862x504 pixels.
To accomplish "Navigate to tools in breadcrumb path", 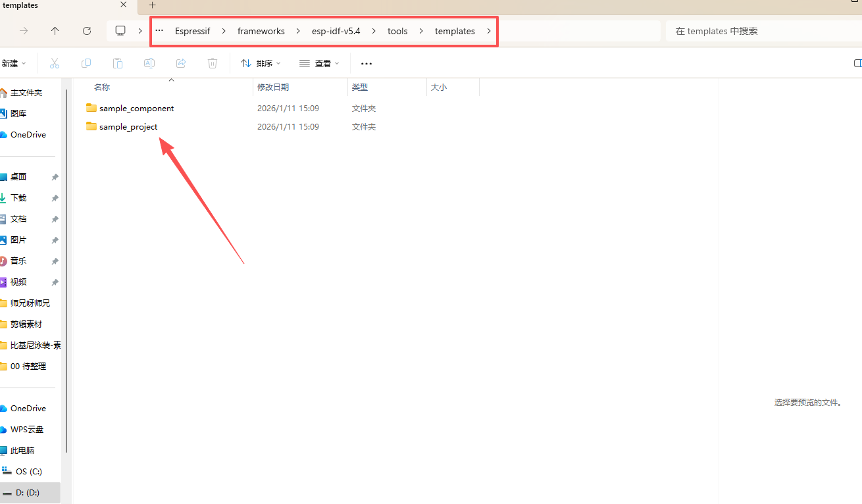I will [x=397, y=31].
